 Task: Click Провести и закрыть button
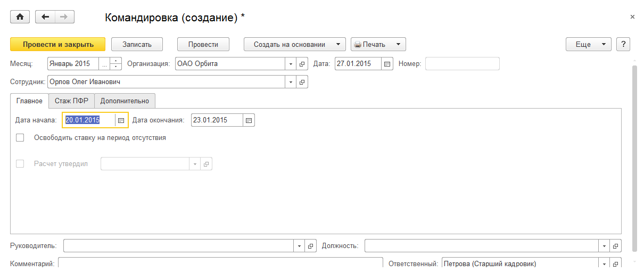pyautogui.click(x=58, y=44)
